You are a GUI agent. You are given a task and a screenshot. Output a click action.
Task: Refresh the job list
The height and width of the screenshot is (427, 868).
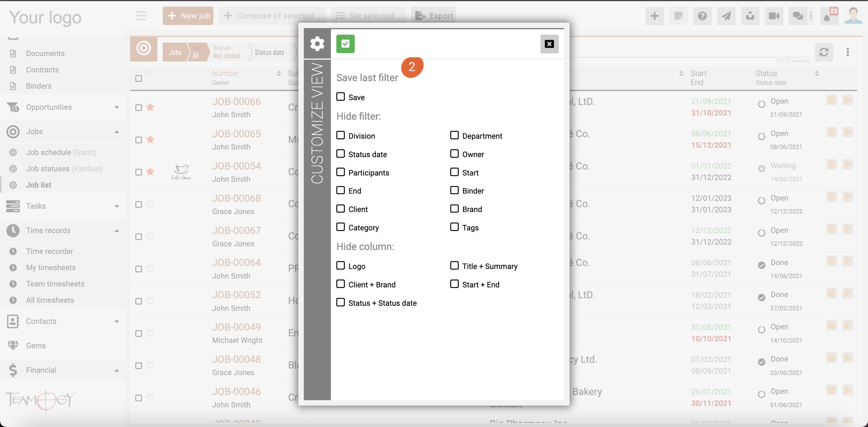pyautogui.click(x=824, y=52)
